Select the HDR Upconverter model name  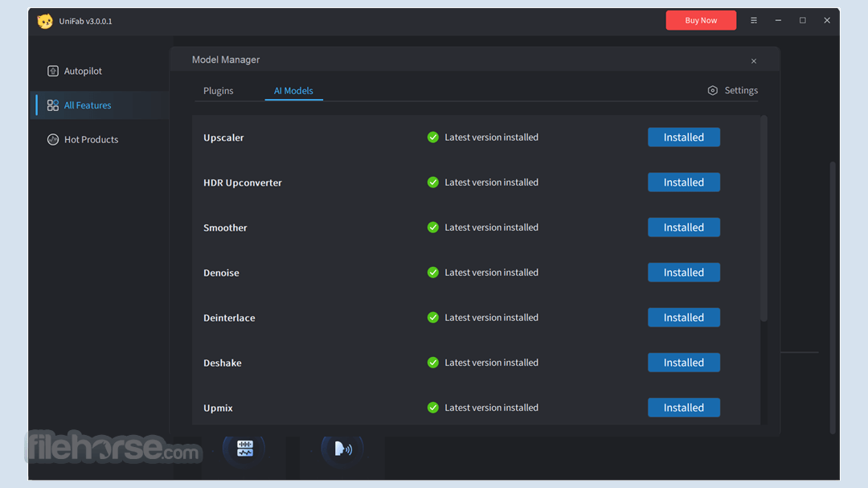pos(243,182)
